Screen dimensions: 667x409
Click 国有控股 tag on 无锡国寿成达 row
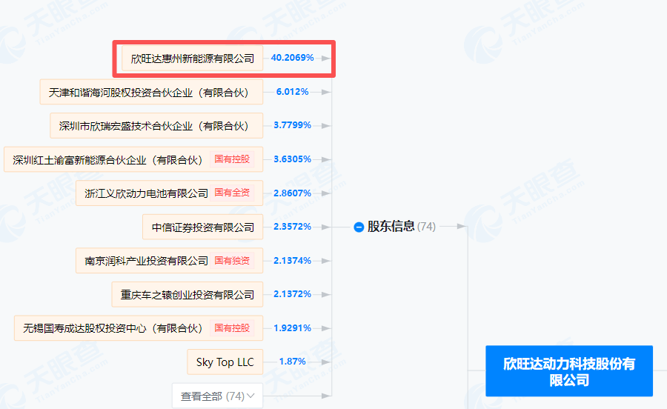click(x=236, y=328)
